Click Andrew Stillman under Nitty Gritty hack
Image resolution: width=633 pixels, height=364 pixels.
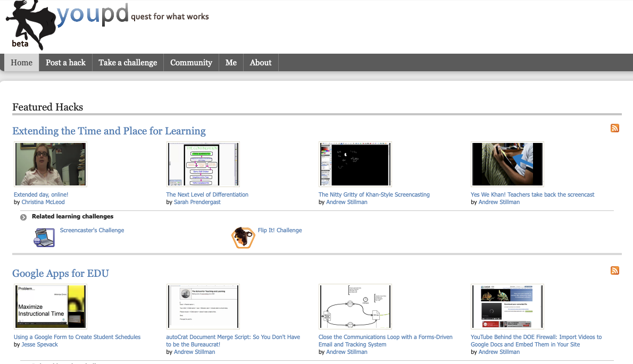tap(347, 202)
